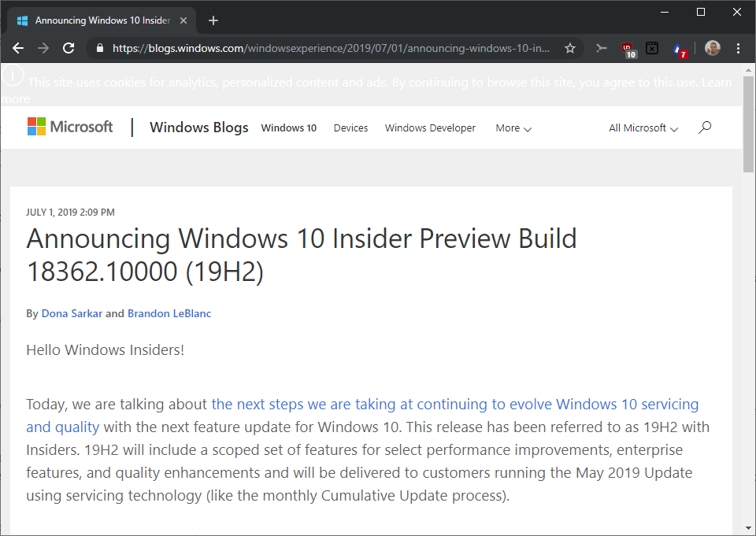Open the Devices nav item
The image size is (756, 536).
click(x=350, y=128)
